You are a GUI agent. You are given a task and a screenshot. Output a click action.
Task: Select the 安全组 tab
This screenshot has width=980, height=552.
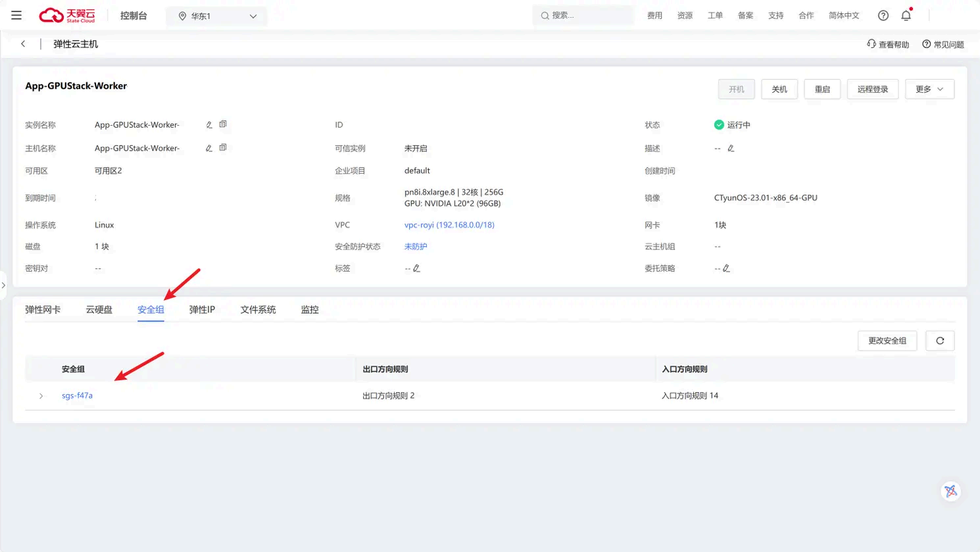[x=151, y=310]
